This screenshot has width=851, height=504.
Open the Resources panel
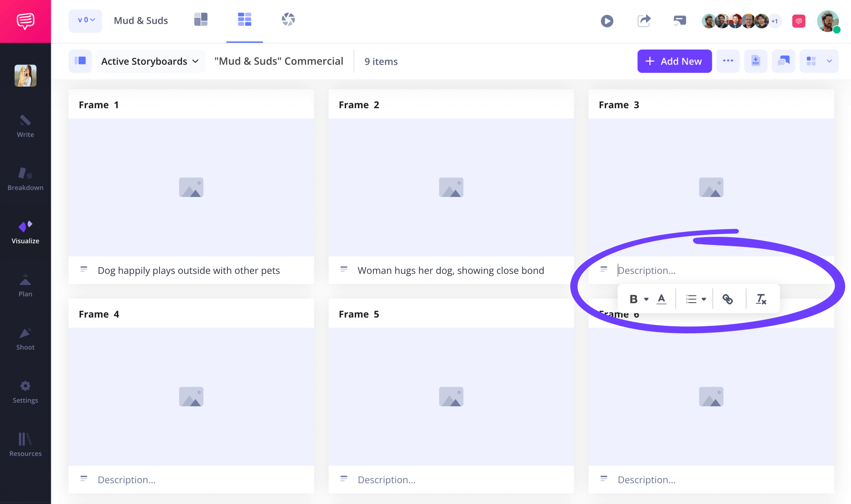point(25,444)
